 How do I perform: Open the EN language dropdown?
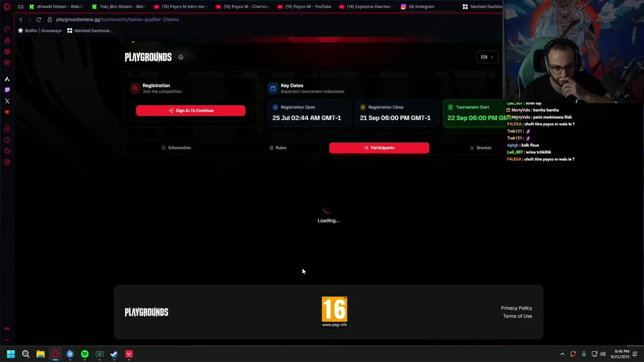click(x=487, y=57)
